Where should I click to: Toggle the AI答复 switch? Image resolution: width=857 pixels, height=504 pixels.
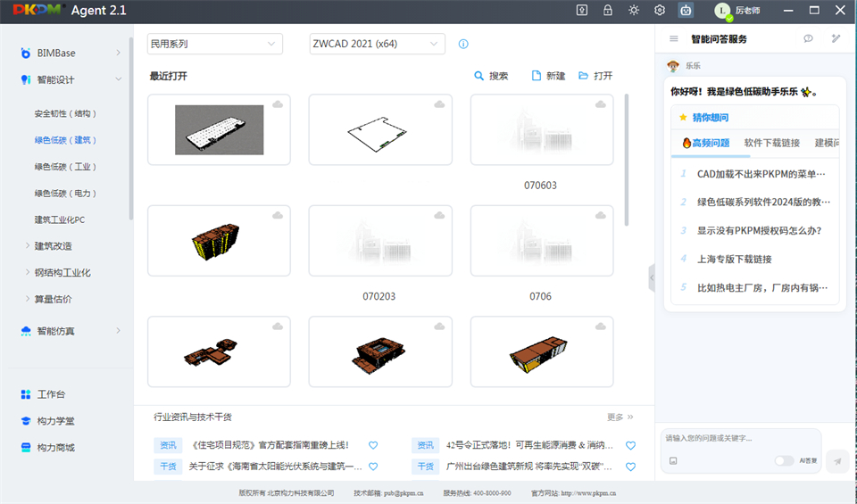(785, 461)
